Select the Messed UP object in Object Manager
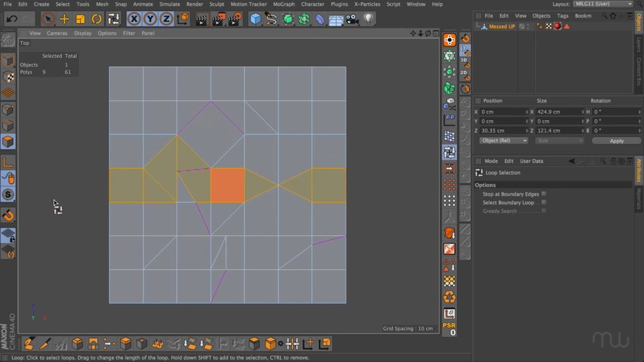The width and height of the screenshot is (644, 362). tap(502, 26)
